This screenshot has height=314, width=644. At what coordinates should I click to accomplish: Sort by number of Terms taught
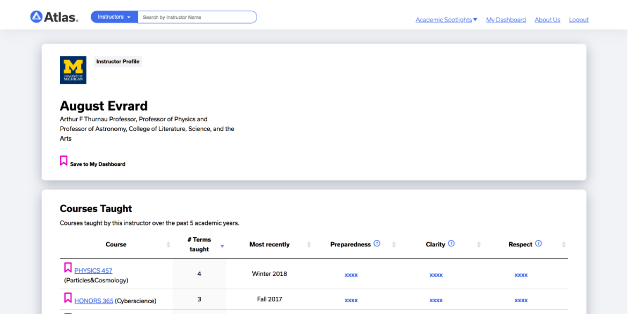pyautogui.click(x=222, y=246)
